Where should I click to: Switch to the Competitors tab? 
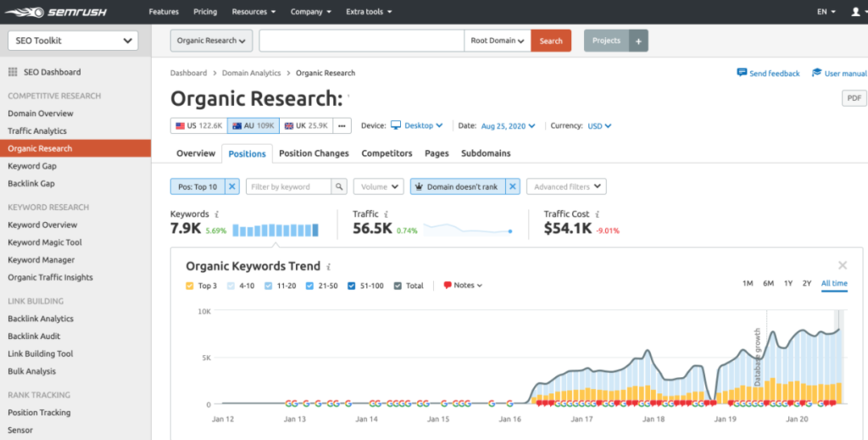[x=387, y=153]
